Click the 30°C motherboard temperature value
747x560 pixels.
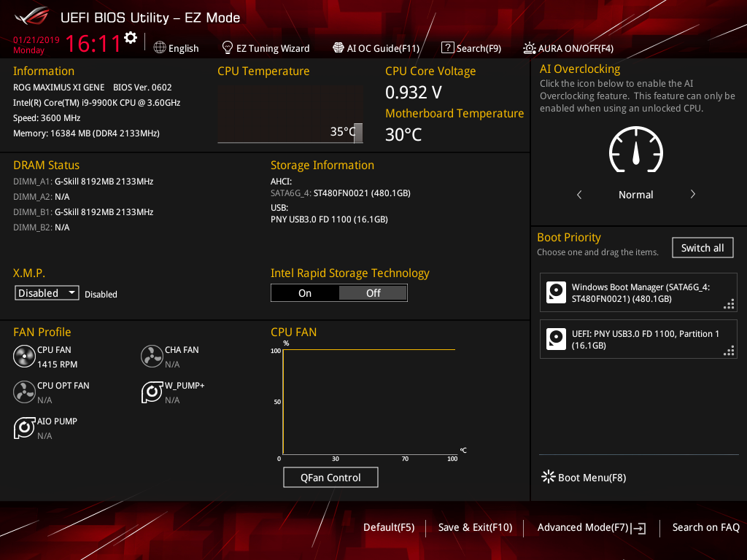[403, 135]
